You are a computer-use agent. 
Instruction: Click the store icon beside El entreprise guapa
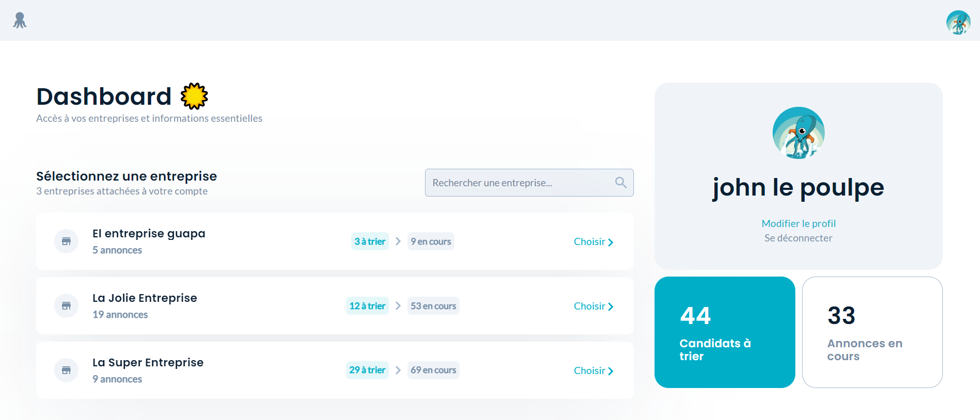click(x=67, y=241)
